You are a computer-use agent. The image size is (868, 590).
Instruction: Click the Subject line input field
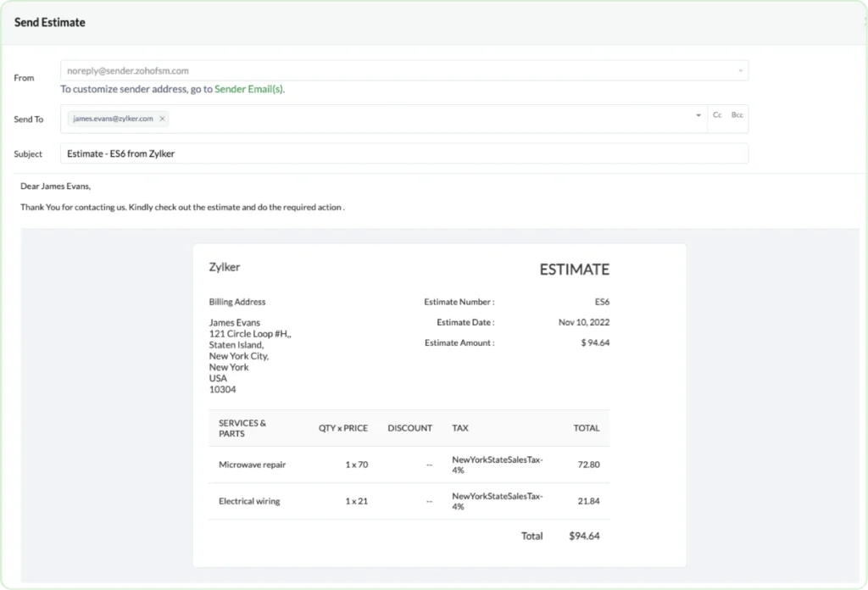(339, 153)
